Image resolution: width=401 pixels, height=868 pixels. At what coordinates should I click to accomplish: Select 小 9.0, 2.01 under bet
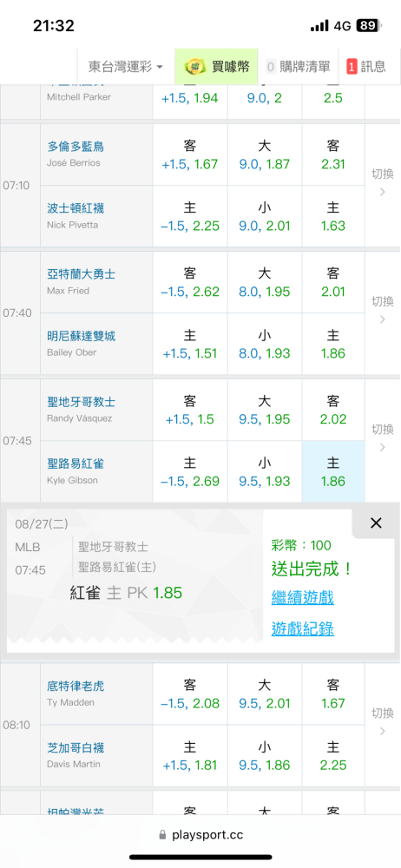265,216
